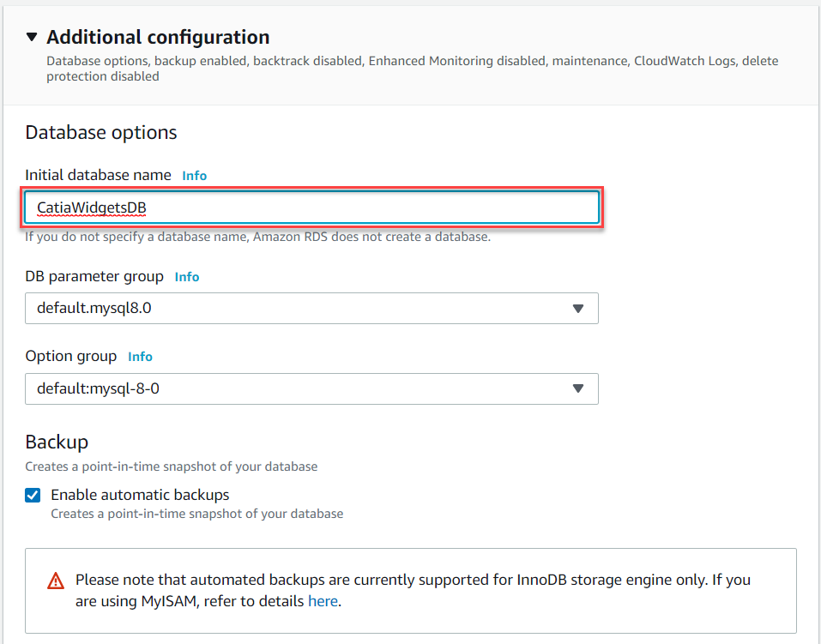Follow the 'here' MyISAM details link
821x644 pixels.
[x=323, y=601]
